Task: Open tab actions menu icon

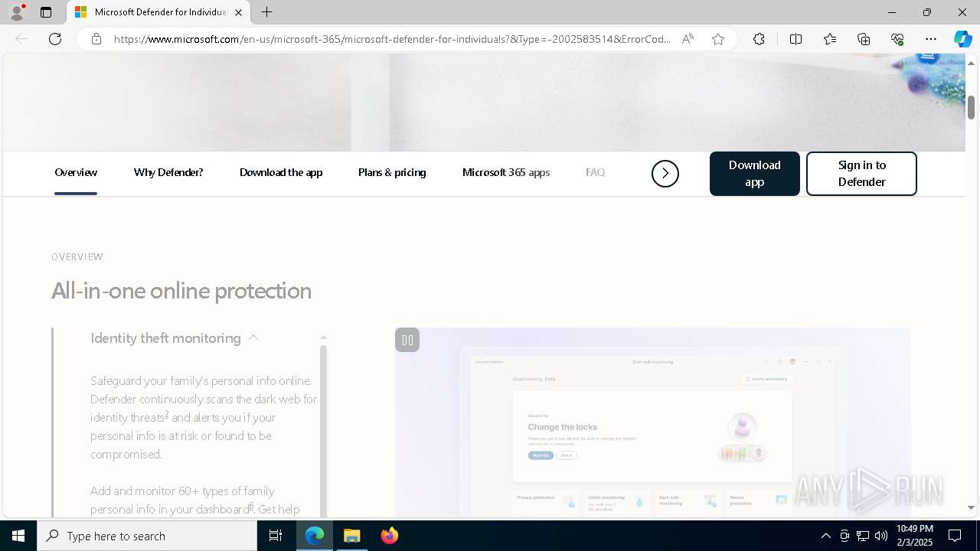Action: [46, 12]
